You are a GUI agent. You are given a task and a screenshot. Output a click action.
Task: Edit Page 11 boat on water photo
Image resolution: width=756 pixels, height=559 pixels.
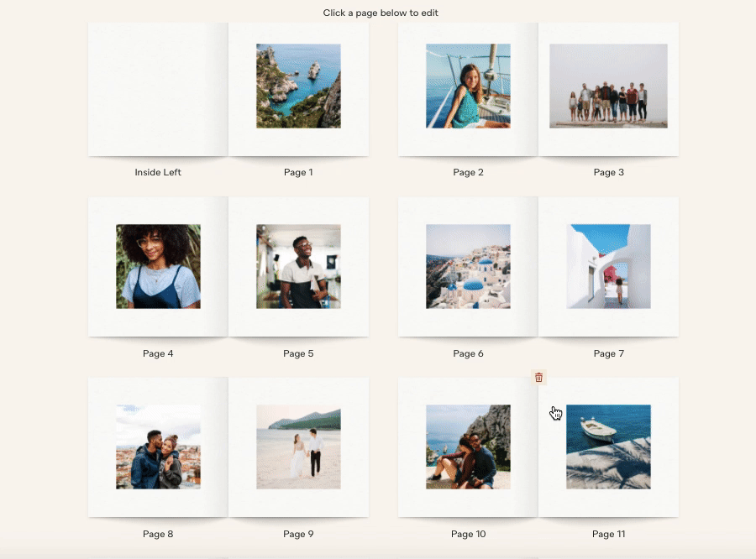point(608,447)
